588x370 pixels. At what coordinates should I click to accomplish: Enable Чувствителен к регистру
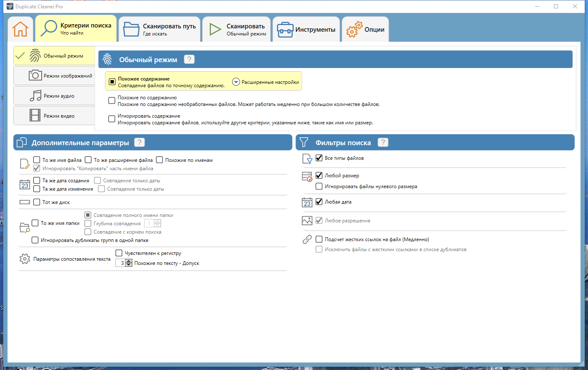(x=119, y=253)
